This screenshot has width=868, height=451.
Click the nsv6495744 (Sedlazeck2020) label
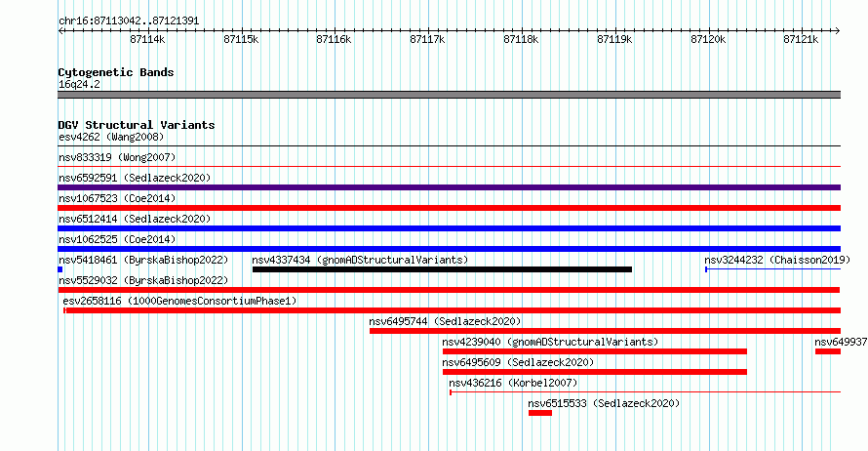coord(445,321)
